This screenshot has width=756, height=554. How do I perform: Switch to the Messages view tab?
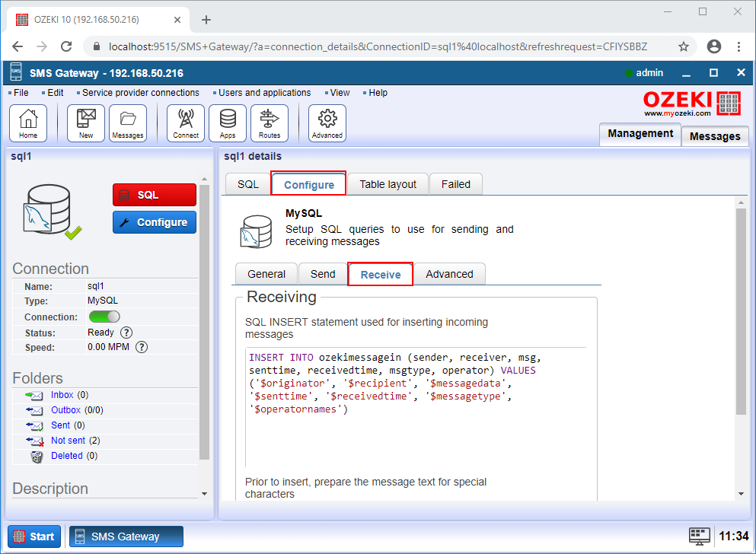coord(713,136)
